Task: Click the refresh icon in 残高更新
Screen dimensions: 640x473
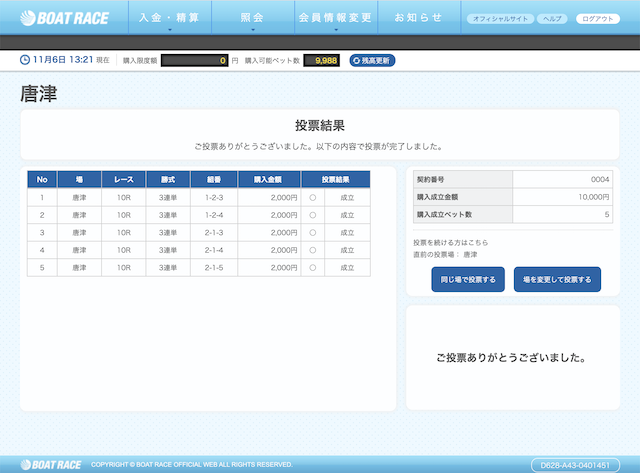Action: (x=356, y=61)
